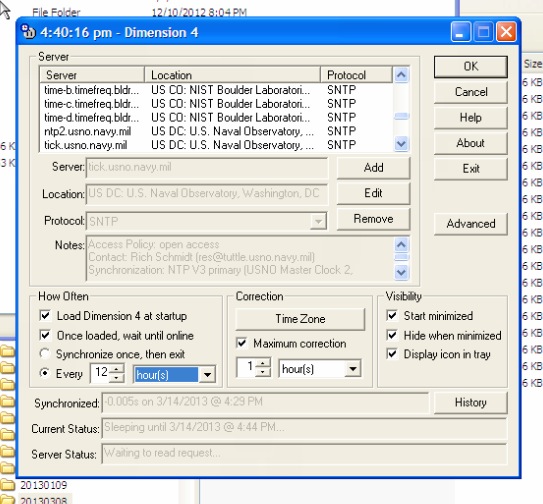Image resolution: width=543 pixels, height=504 pixels.
Task: Click the 20130109 folder icon
Action: coord(7,485)
